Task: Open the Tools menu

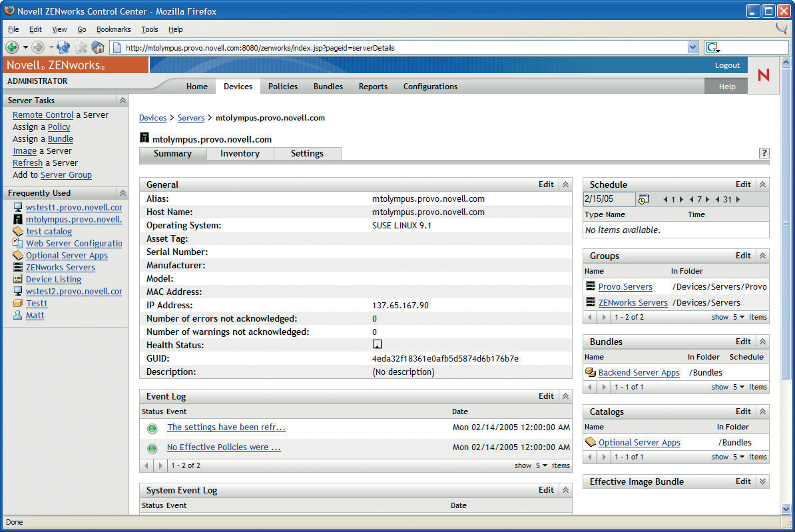Action: [150, 29]
